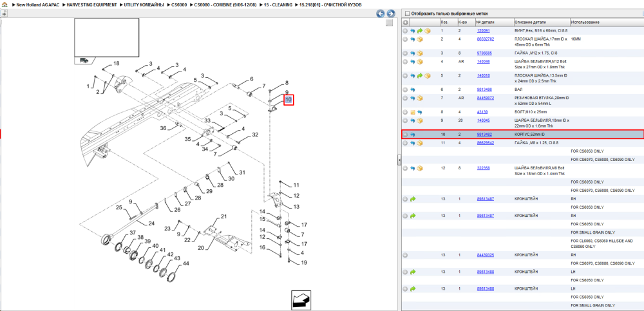Click the blue arrow icon for part 86592702
Screen dimensions: 644x311
point(413,39)
